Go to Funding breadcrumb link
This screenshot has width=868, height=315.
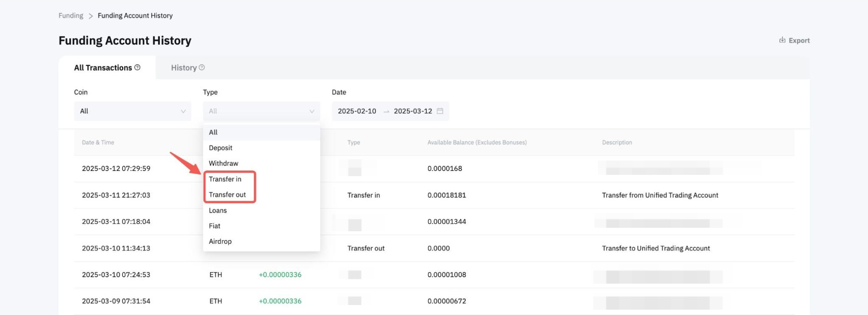coord(71,16)
